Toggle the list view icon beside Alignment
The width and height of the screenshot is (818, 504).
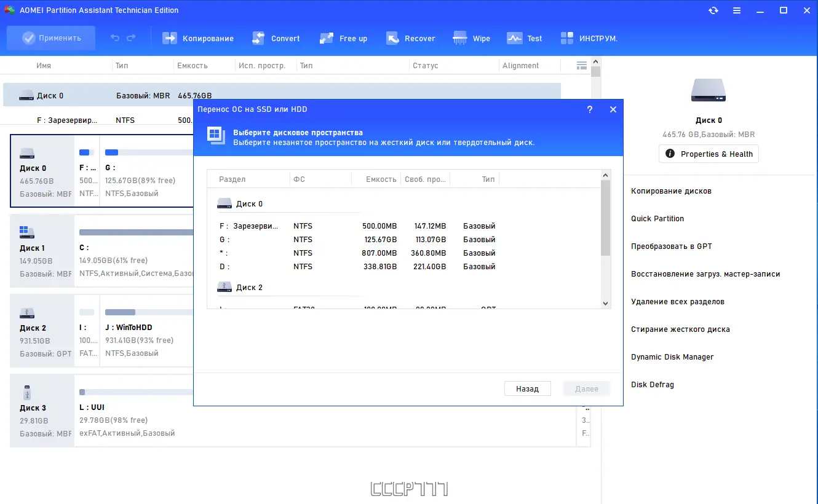point(582,65)
